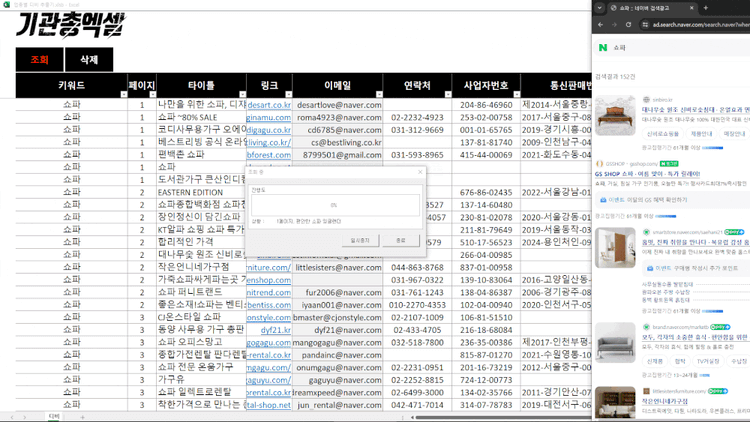The image size is (750, 422).
Task: Click the 일시중지 pause button
Action: [x=360, y=240]
